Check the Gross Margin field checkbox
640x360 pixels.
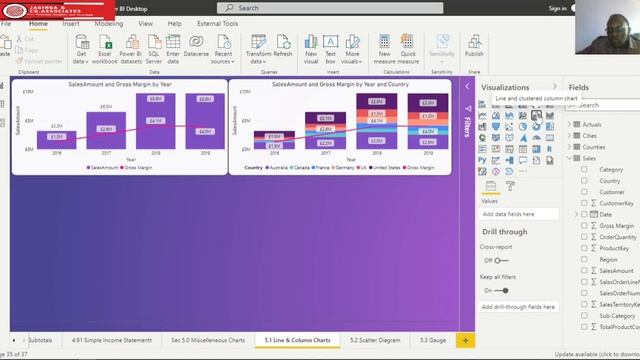tap(584, 225)
